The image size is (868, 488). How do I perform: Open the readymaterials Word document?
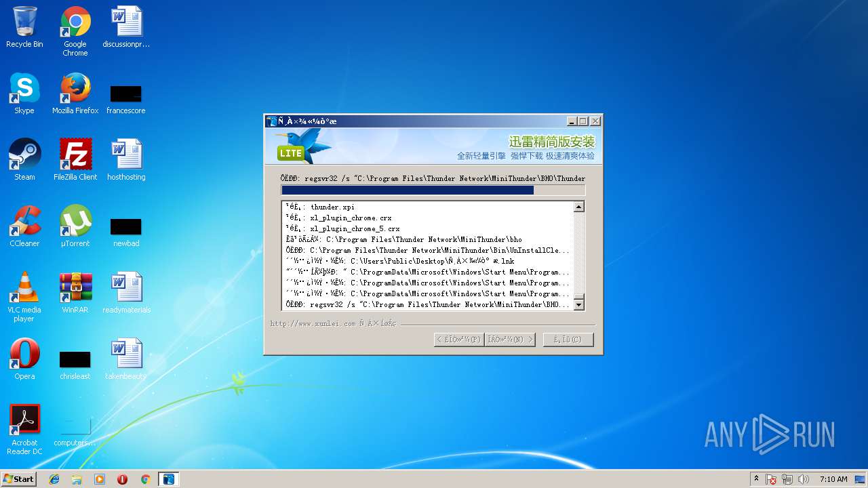point(126,293)
